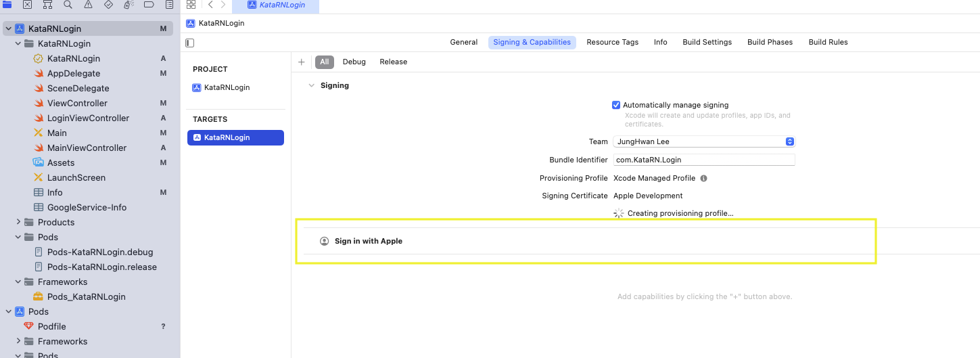
Task: Expand Frameworks group under Pods project
Action: pos(18,341)
